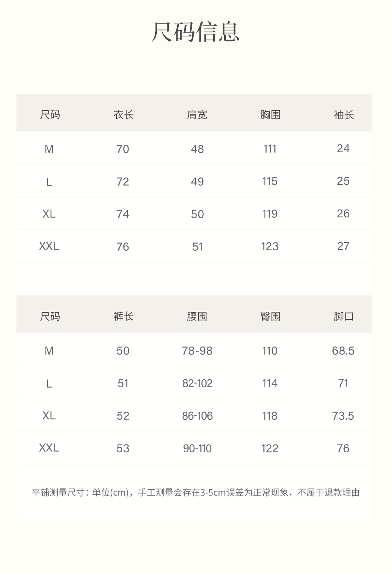The height and width of the screenshot is (574, 392).
Task: Click the waist range 90-110 cell
Action: click(x=197, y=448)
